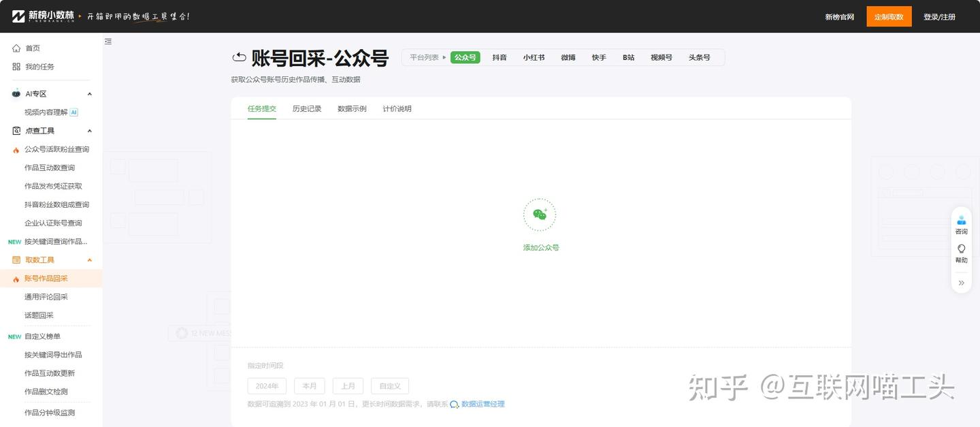Open the 数据示例 tab
The image size is (980, 427).
(x=352, y=109)
